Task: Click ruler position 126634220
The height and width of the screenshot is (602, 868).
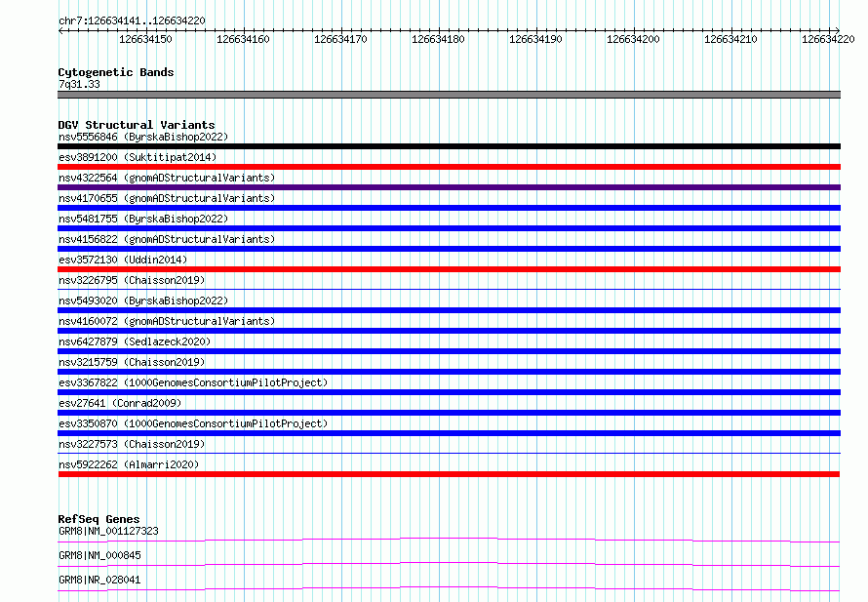Action: click(x=828, y=39)
